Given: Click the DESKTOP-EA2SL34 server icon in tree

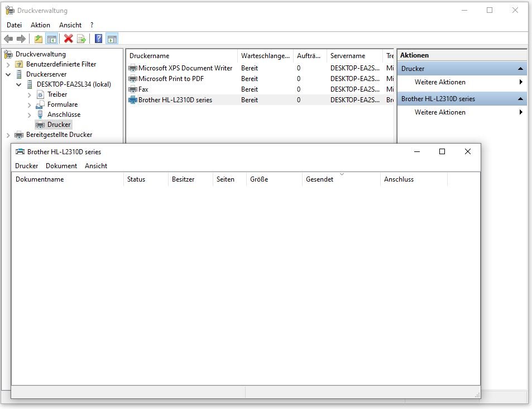Looking at the screenshot, I should tap(30, 84).
